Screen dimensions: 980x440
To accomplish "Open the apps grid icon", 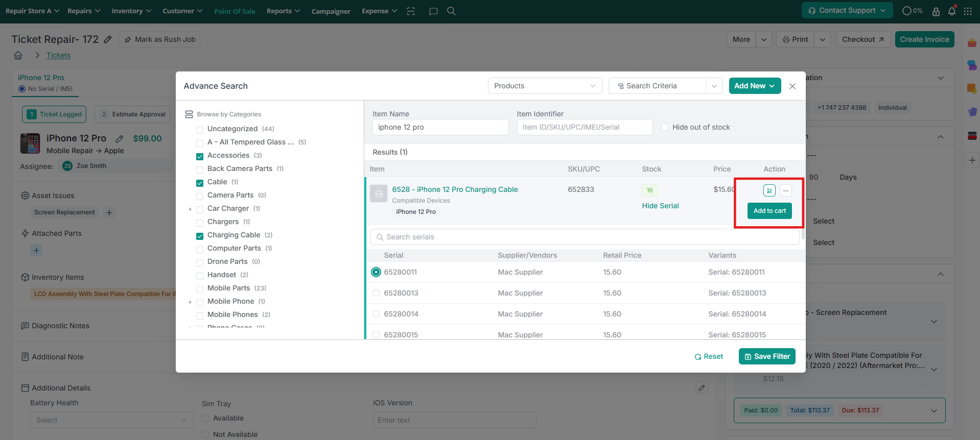I will pyautogui.click(x=968, y=11).
